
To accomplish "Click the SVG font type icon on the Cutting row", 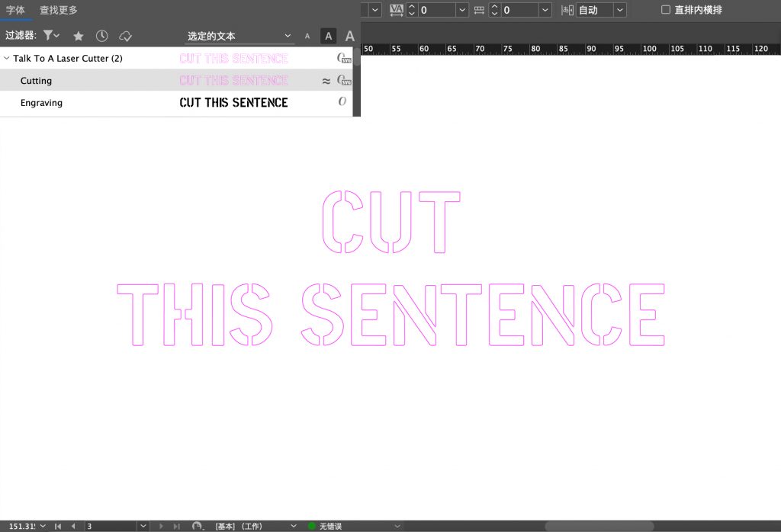I will (344, 80).
